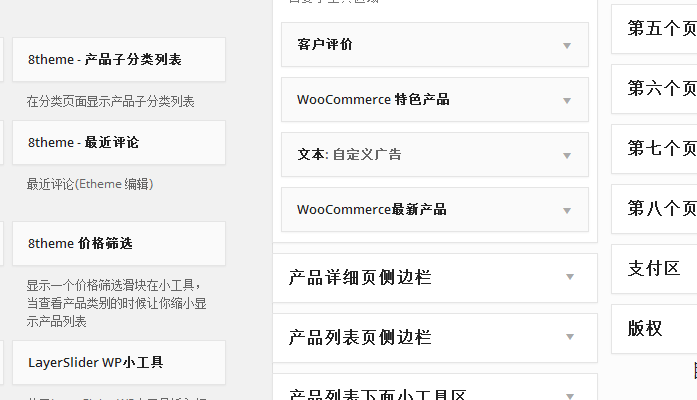The width and height of the screenshot is (697, 400).
Task: Expand the 产品详细页侧边栏 area arrow
Action: click(570, 277)
